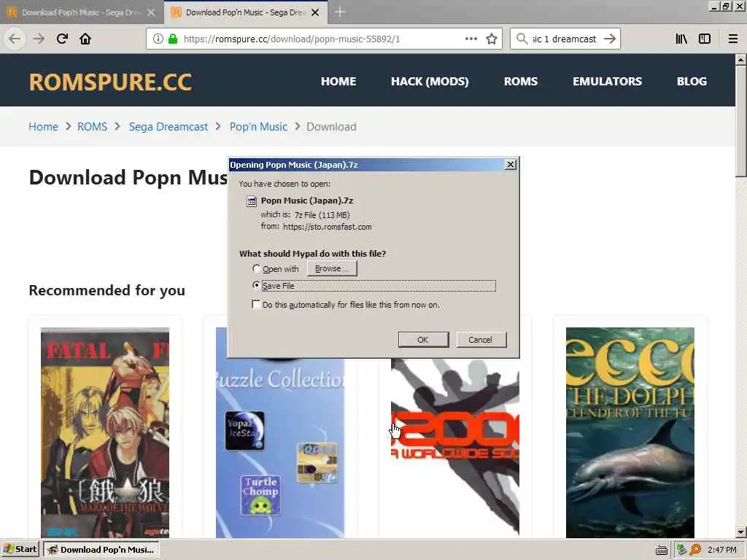747x560 pixels.
Task: Go back with the browser back arrow
Action: coord(15,39)
